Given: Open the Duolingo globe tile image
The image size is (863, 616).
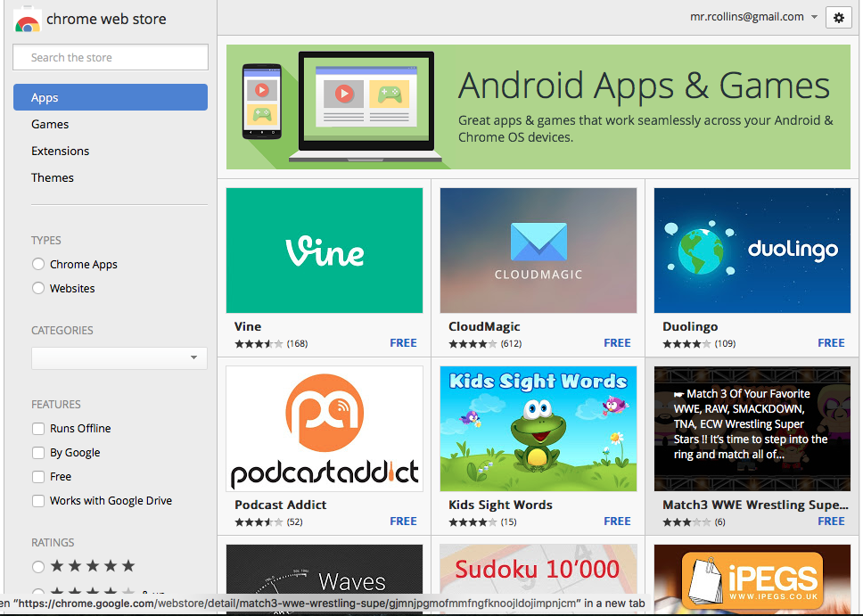Looking at the screenshot, I should point(752,251).
